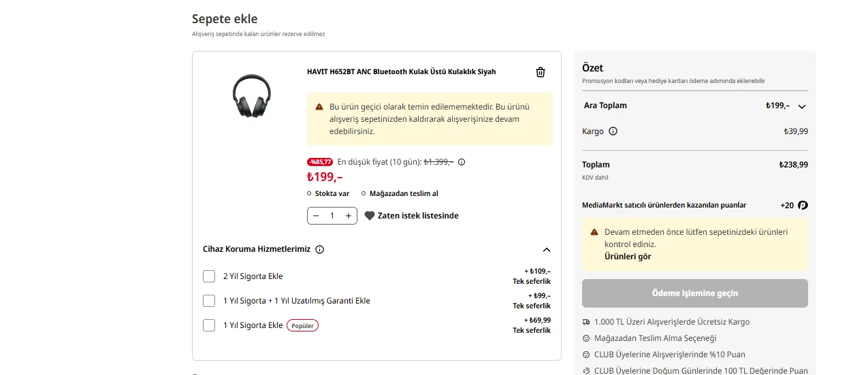The width and height of the screenshot is (868, 375).
Task: Click the warning icon in summary notice
Action: tap(594, 232)
